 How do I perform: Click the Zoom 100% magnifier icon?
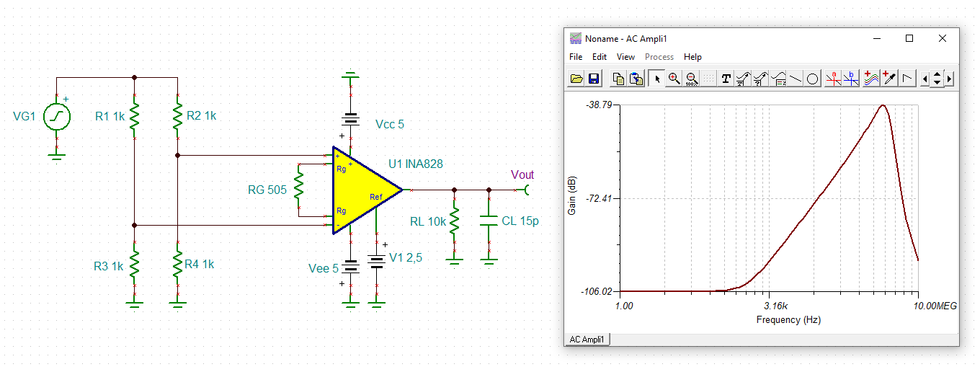coord(691,79)
